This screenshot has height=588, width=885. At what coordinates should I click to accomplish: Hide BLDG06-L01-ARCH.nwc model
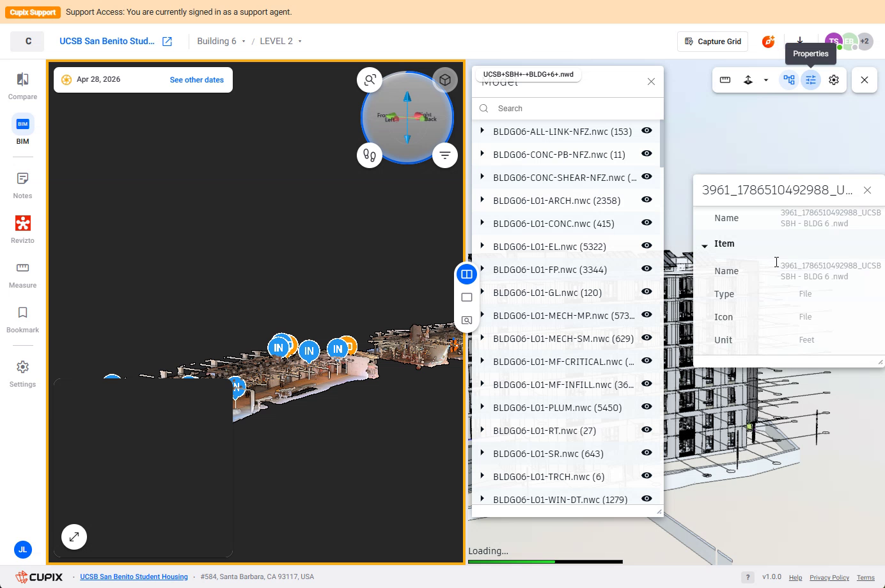pyautogui.click(x=646, y=199)
